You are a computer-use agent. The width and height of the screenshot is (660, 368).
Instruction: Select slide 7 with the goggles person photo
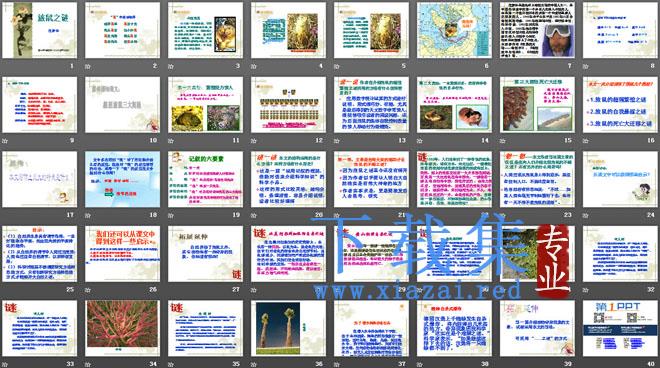point(537,30)
